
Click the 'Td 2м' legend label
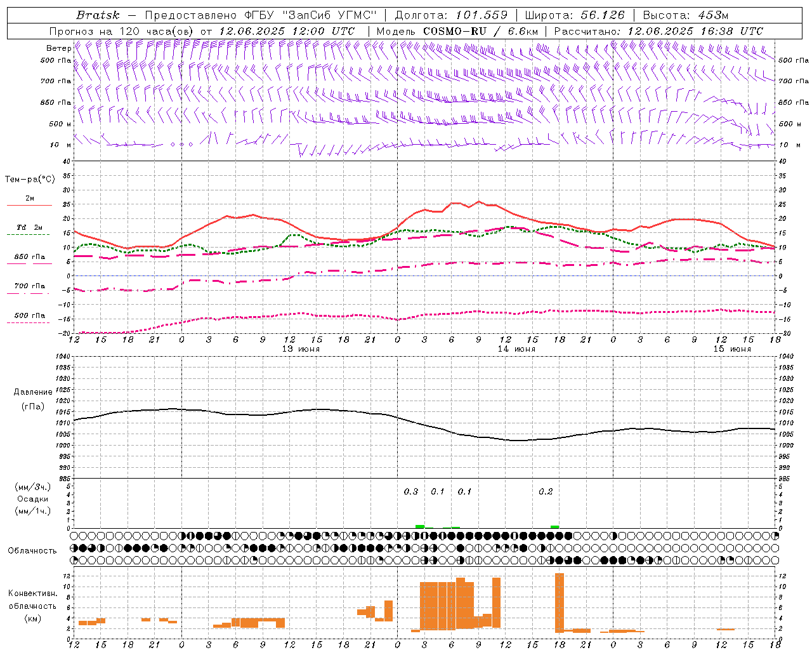click(30, 227)
